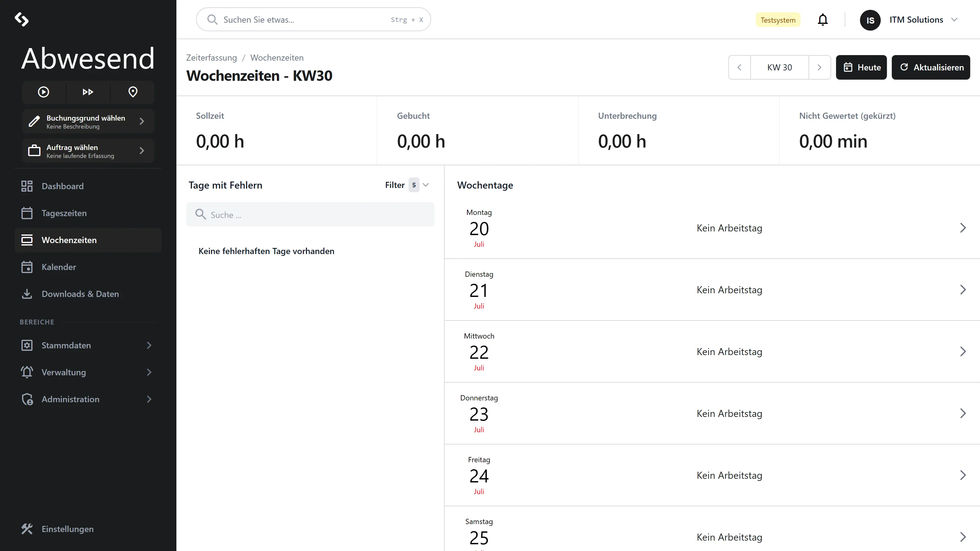This screenshot has width=980, height=551.
Task: Click the Aktualisieren button
Action: (x=931, y=67)
